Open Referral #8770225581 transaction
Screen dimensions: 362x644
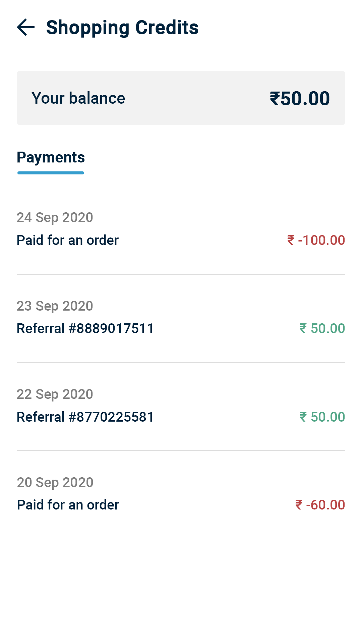tap(85, 417)
